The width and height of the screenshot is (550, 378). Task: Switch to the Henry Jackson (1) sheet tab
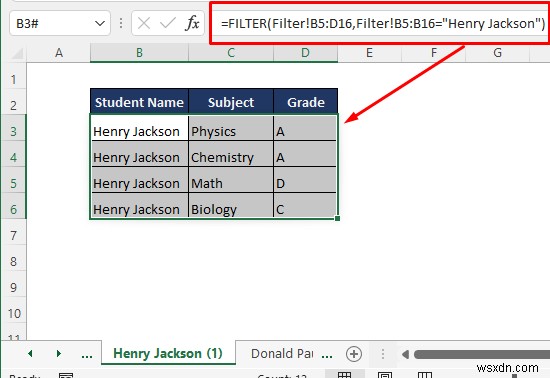pyautogui.click(x=168, y=353)
